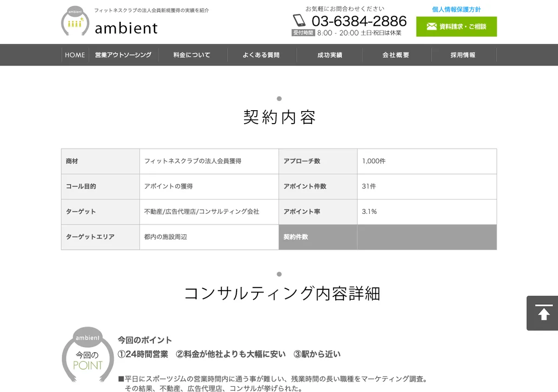Click the アポイントの獲得 table cell
The image size is (558, 392).
pos(209,186)
